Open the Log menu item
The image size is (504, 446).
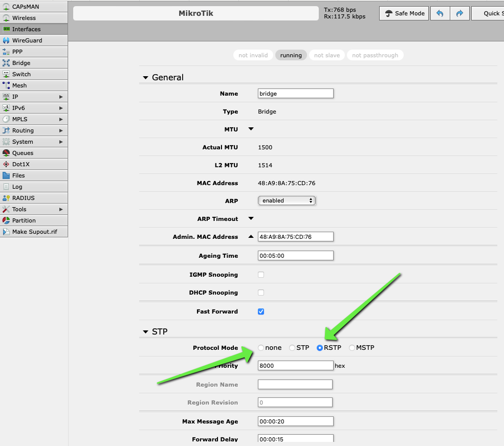tap(34, 187)
